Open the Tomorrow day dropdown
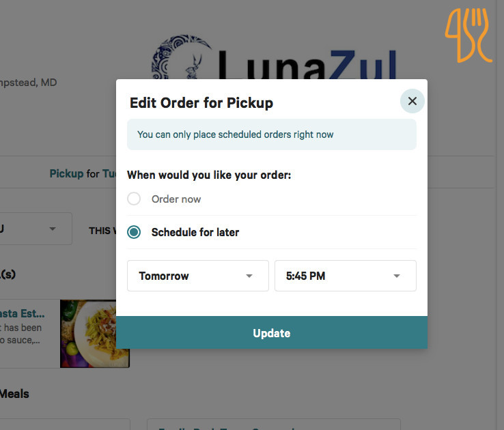Viewport: 504px width, 430px height. click(x=197, y=276)
